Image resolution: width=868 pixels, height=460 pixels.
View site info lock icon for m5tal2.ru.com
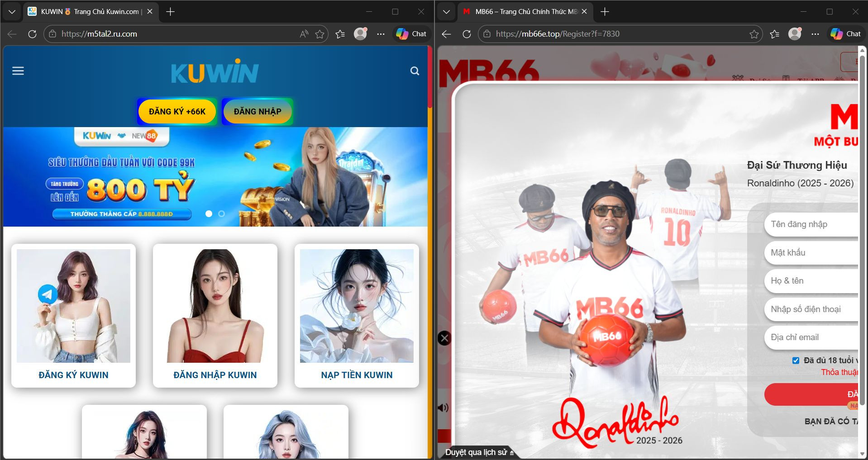tap(52, 34)
